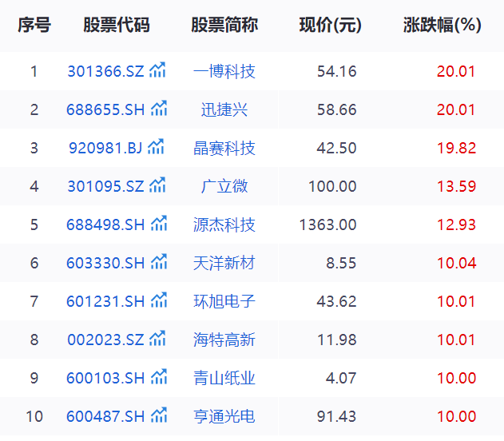Viewport: 504px width, 441px height.
Task: Open chart icon beside 688498.SH
Action: tap(159, 223)
